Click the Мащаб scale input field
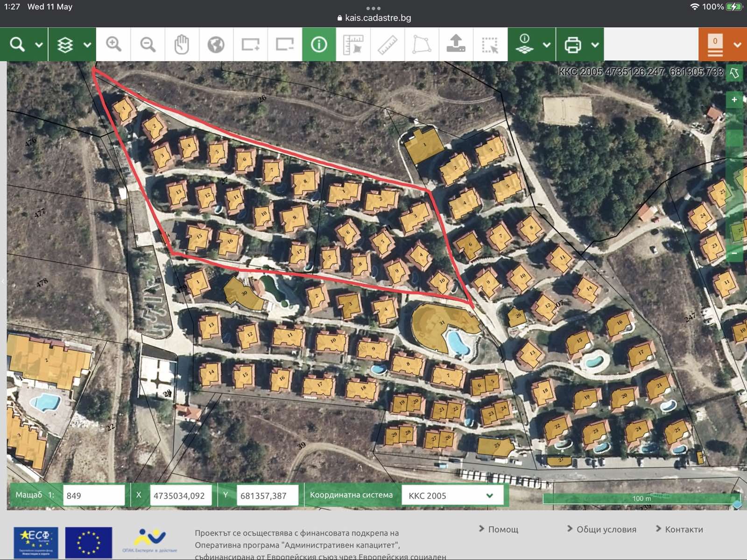This screenshot has width=747, height=560. click(x=93, y=496)
